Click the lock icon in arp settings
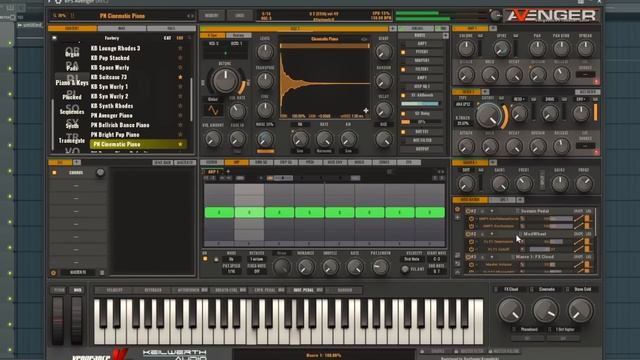This screenshot has width=640, height=360. [216, 259]
